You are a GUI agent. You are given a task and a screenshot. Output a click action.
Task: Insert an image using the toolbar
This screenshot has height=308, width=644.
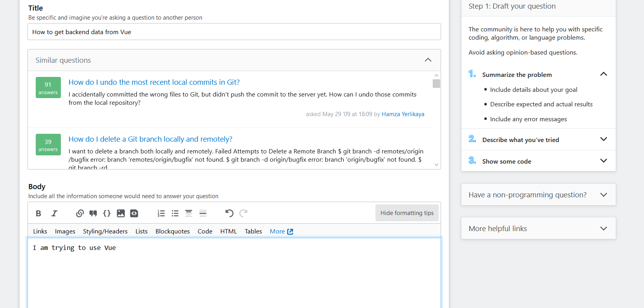(x=121, y=213)
